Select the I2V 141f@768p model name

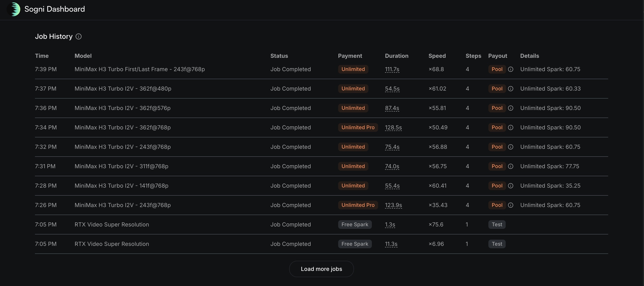121,185
